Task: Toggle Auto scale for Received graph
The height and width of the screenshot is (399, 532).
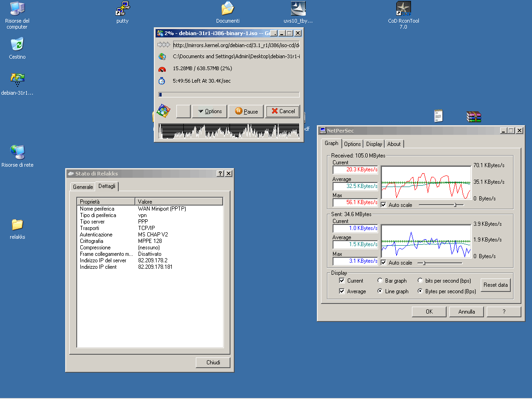Action: [384, 205]
